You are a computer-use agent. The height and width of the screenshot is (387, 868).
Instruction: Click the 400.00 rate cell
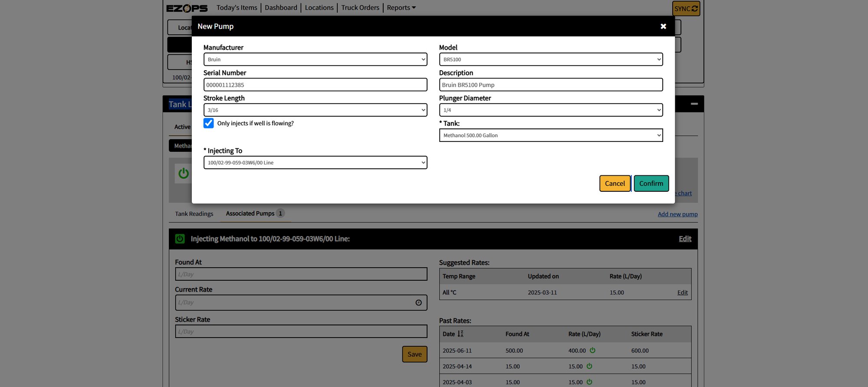pyautogui.click(x=577, y=351)
